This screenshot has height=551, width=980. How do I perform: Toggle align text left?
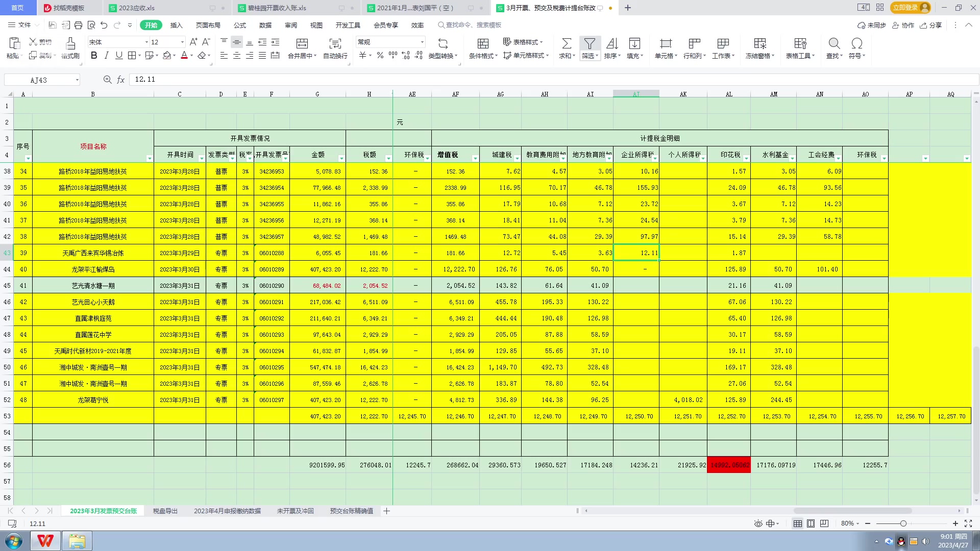(224, 55)
